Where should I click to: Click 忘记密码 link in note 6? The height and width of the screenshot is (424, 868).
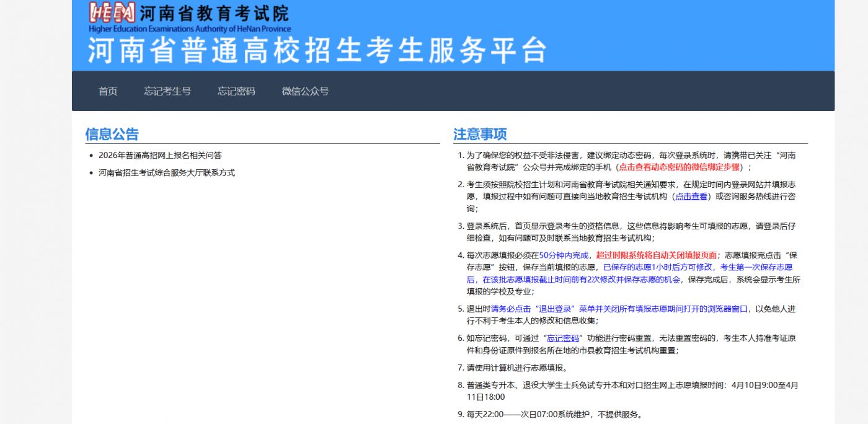(563, 338)
